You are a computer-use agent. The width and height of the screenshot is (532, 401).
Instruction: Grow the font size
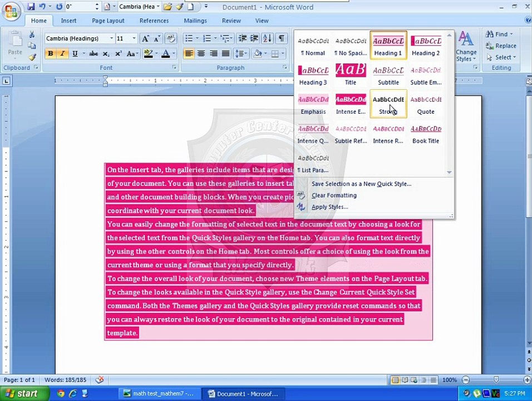145,38
